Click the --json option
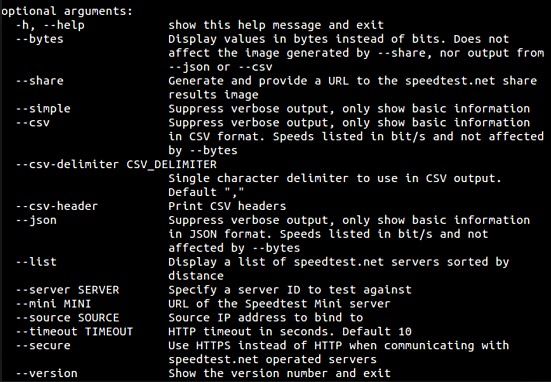The image size is (551, 382). (x=36, y=221)
